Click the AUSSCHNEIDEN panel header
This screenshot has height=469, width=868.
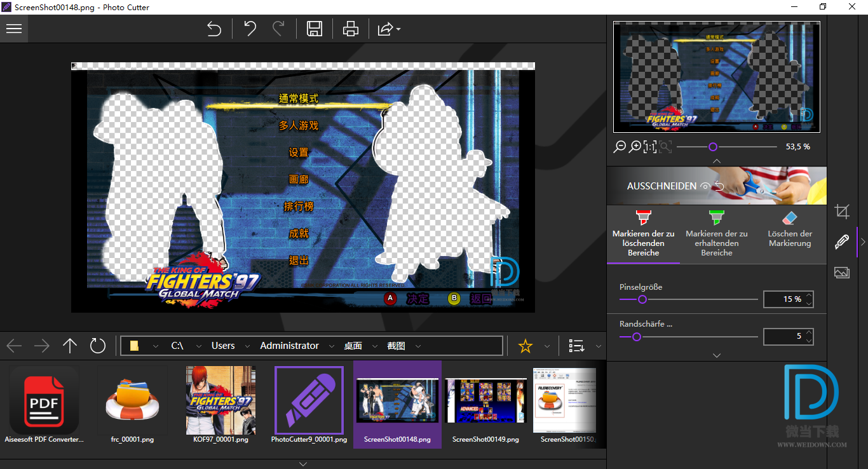coord(717,186)
